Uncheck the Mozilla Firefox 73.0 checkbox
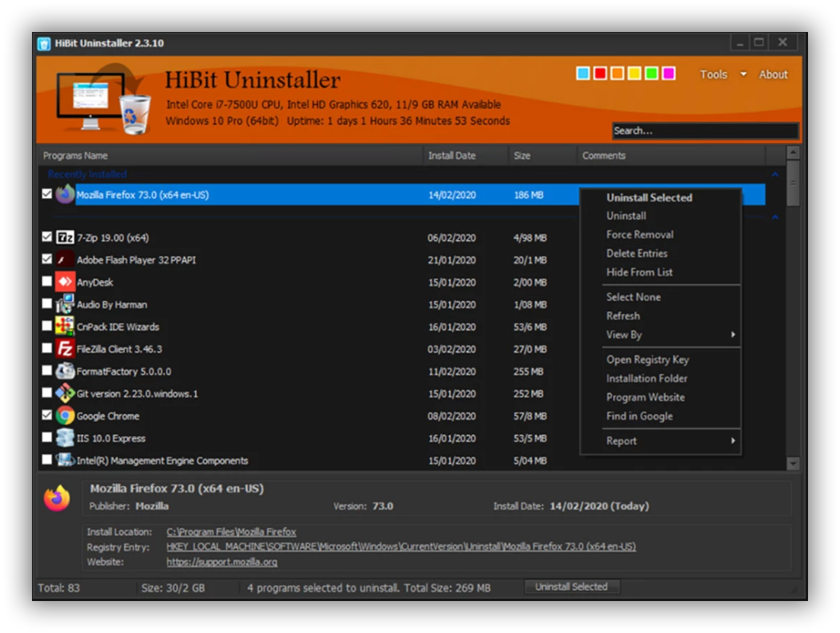Screen dimensions: 840x633 click(x=47, y=194)
